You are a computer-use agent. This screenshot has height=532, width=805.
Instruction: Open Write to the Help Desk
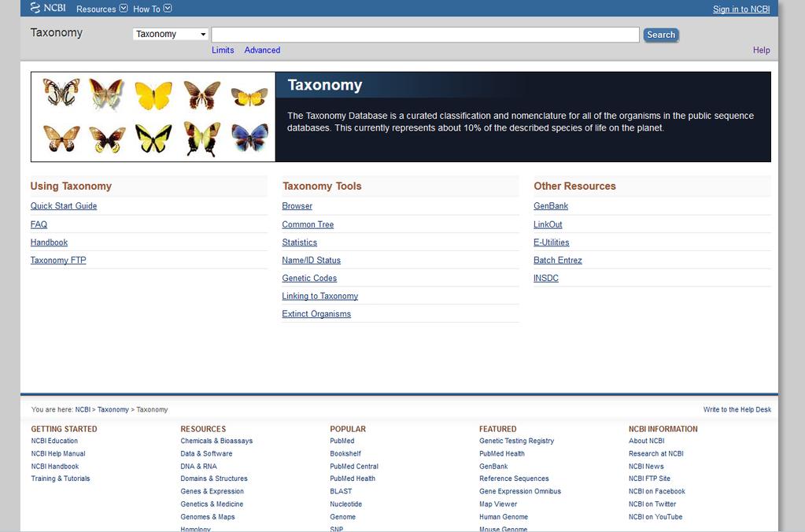pos(737,410)
